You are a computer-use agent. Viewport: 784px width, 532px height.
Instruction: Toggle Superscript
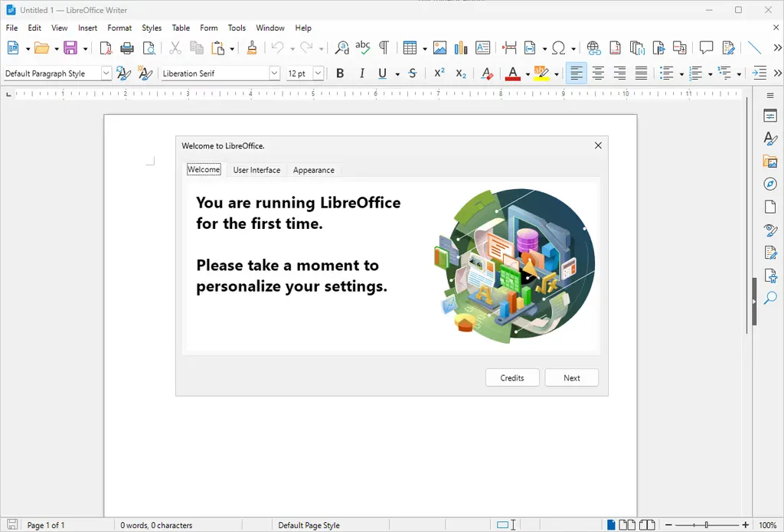point(439,73)
